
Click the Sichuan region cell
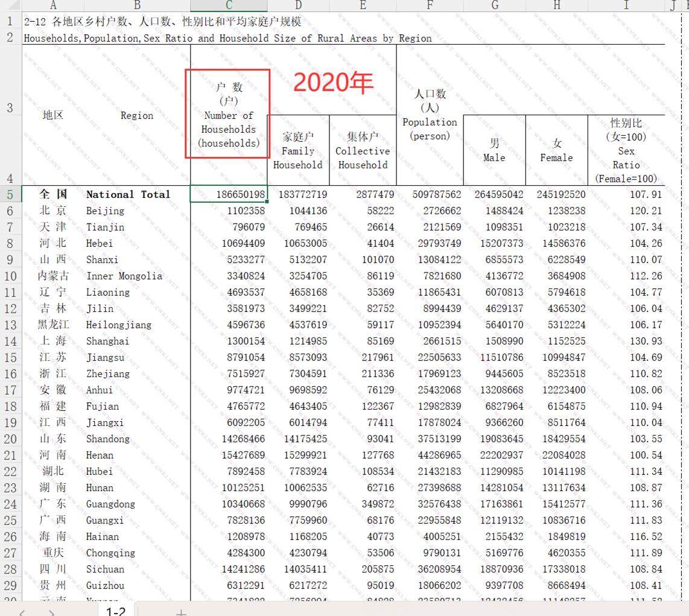(105, 569)
